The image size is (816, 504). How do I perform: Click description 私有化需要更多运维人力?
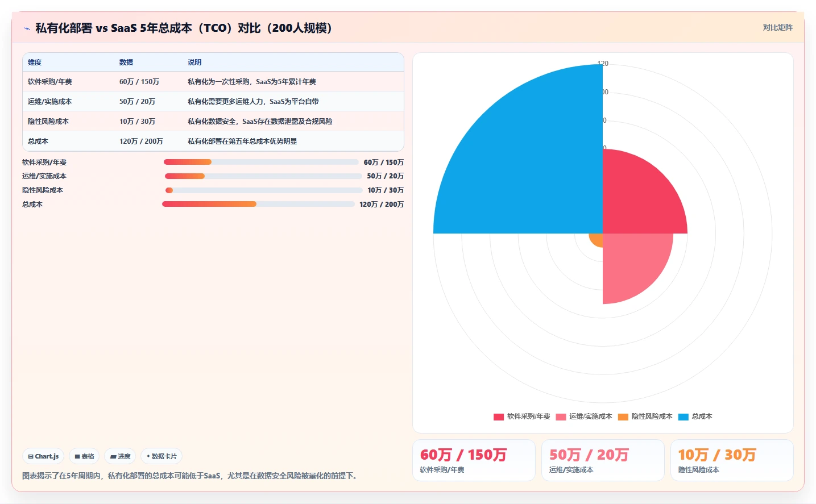tap(253, 102)
